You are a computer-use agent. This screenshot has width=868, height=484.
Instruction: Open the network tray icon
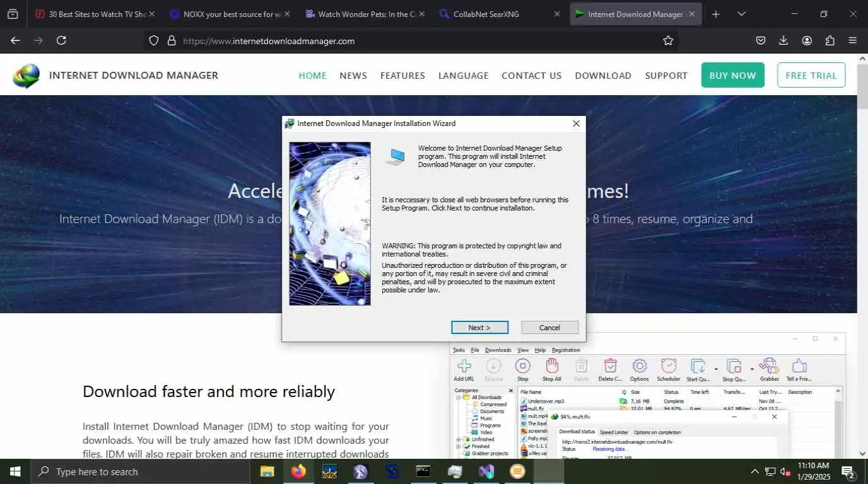(x=770, y=471)
